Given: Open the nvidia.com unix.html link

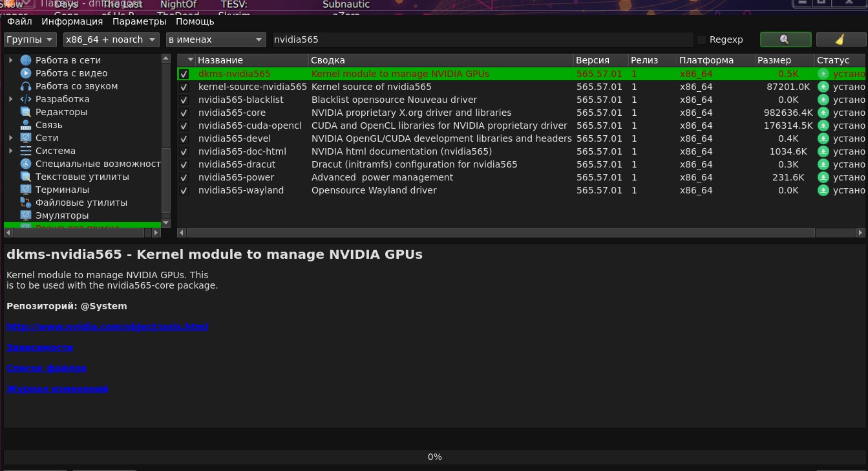Looking at the screenshot, I should [107, 327].
